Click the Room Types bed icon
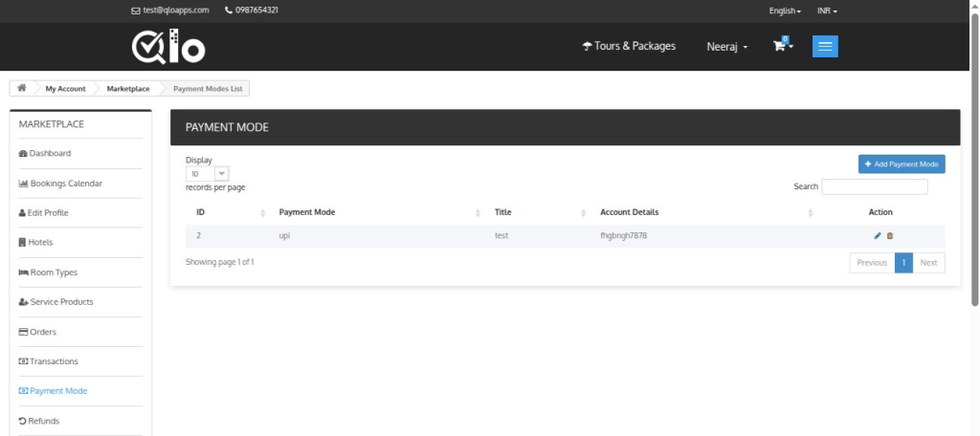This screenshot has height=436, width=980. pyautogui.click(x=24, y=272)
